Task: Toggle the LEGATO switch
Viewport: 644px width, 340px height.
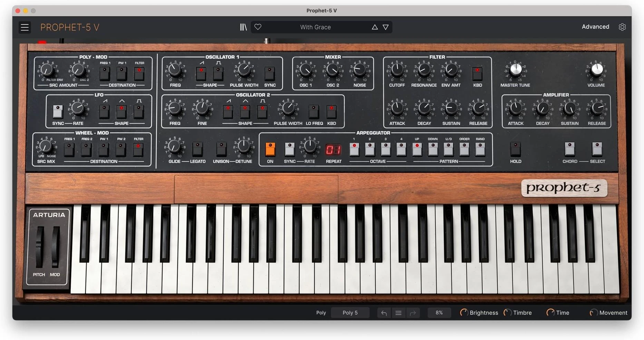Action: (x=197, y=149)
